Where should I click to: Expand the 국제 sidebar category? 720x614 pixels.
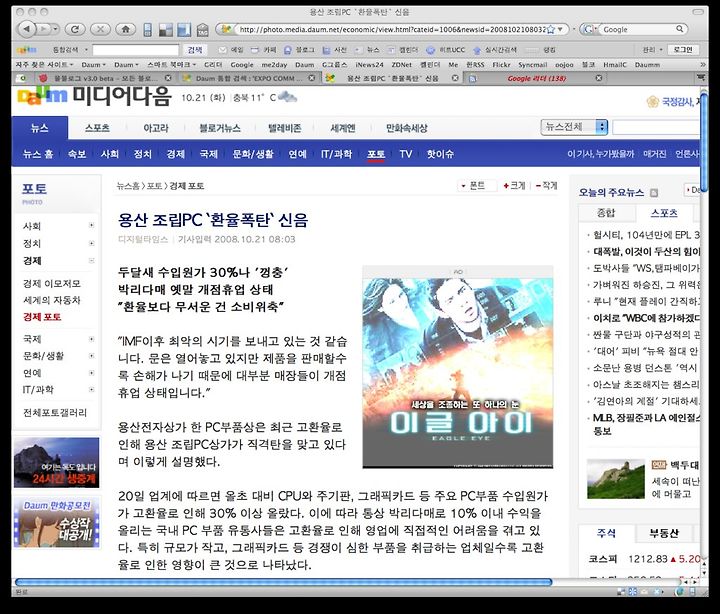tap(91, 339)
